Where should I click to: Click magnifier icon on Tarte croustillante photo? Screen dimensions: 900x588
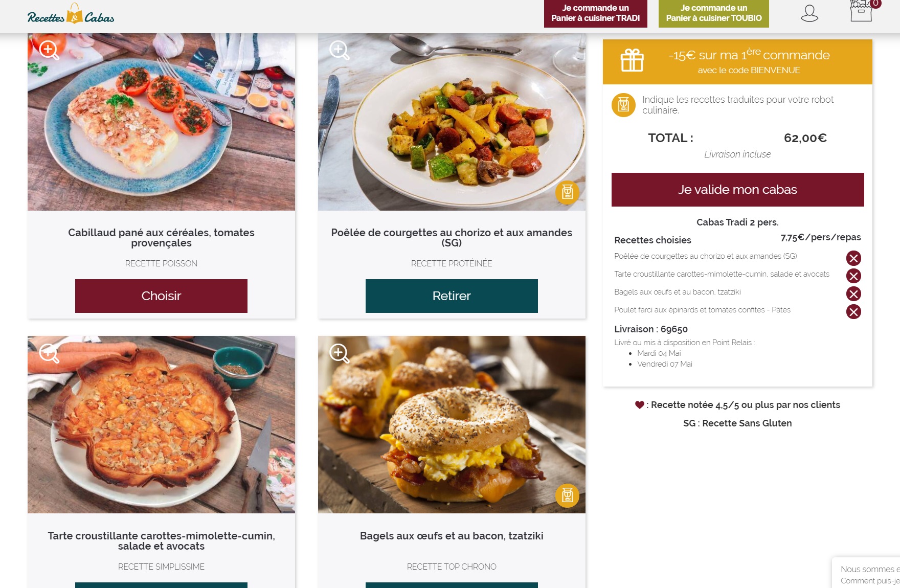(x=49, y=353)
